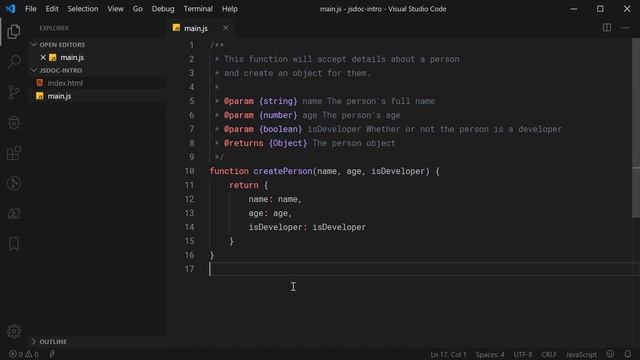The width and height of the screenshot is (640, 360).
Task: Click the createPerson function name
Action: tap(283, 171)
